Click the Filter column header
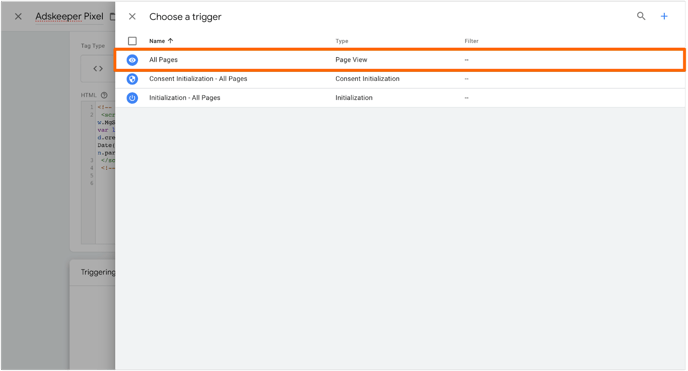 (471, 41)
